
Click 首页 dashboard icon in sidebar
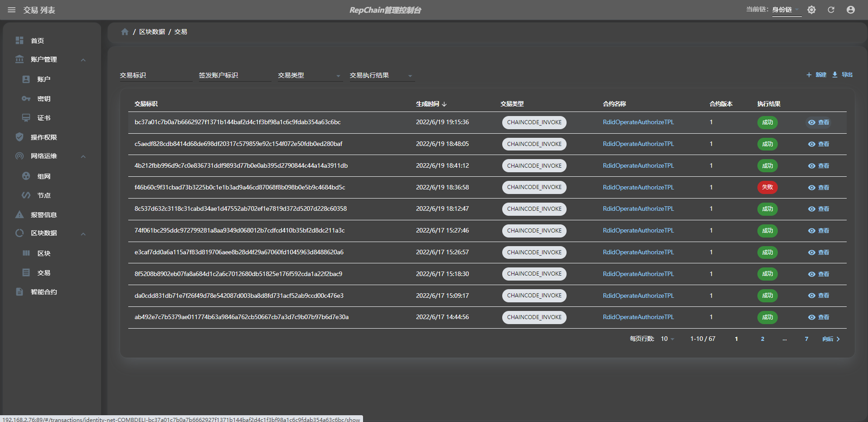click(19, 40)
